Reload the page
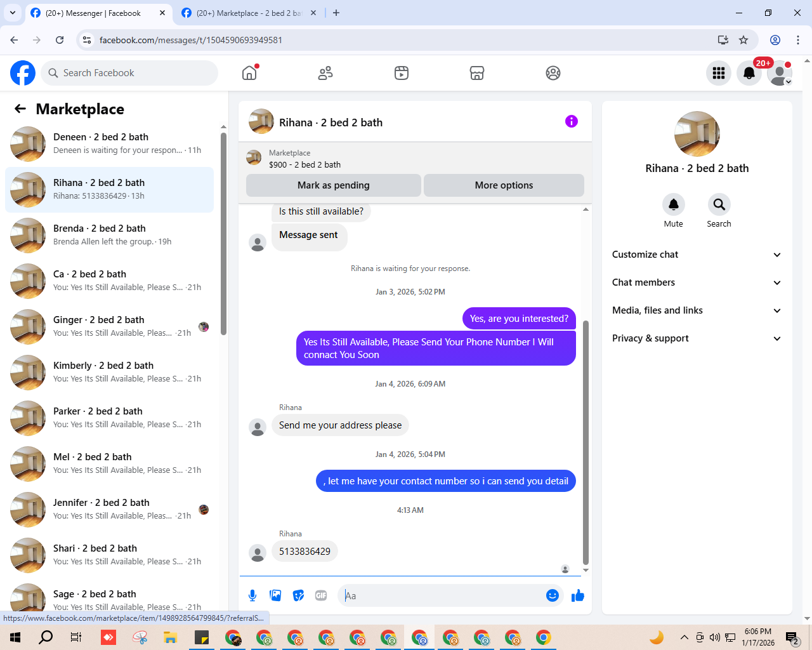 60,40
